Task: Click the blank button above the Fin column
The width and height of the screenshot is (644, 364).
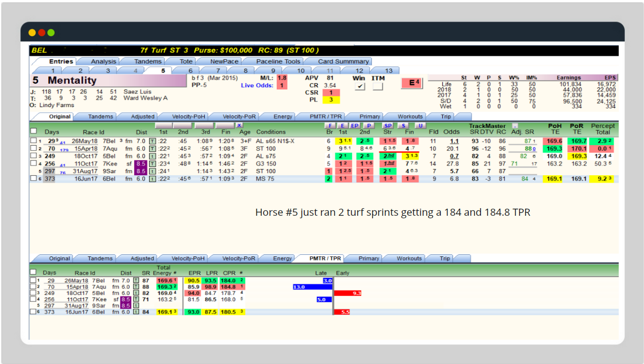Action: pyautogui.click(x=224, y=125)
